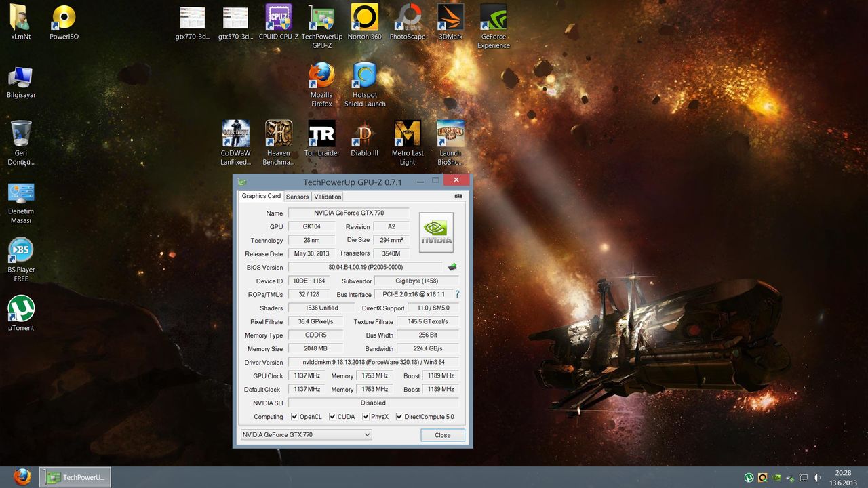Click the Memory Size value 2048 MB
868x488 pixels.
[x=316, y=348]
